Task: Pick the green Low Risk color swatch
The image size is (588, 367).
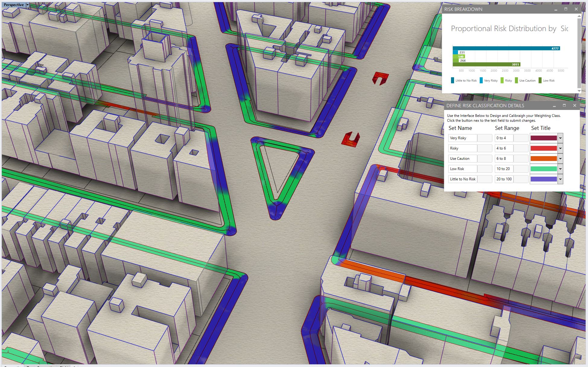Action: [x=544, y=169]
